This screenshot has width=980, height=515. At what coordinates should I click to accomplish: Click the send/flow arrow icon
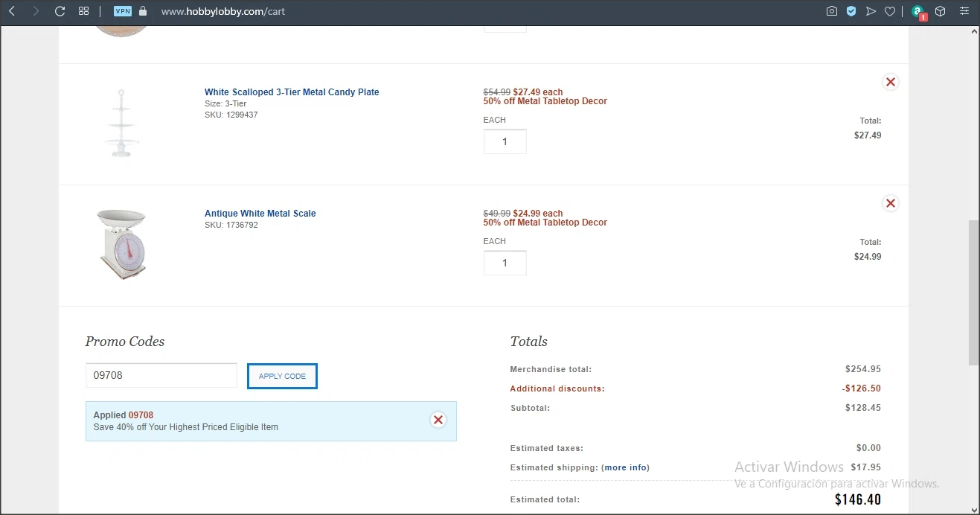point(871,11)
